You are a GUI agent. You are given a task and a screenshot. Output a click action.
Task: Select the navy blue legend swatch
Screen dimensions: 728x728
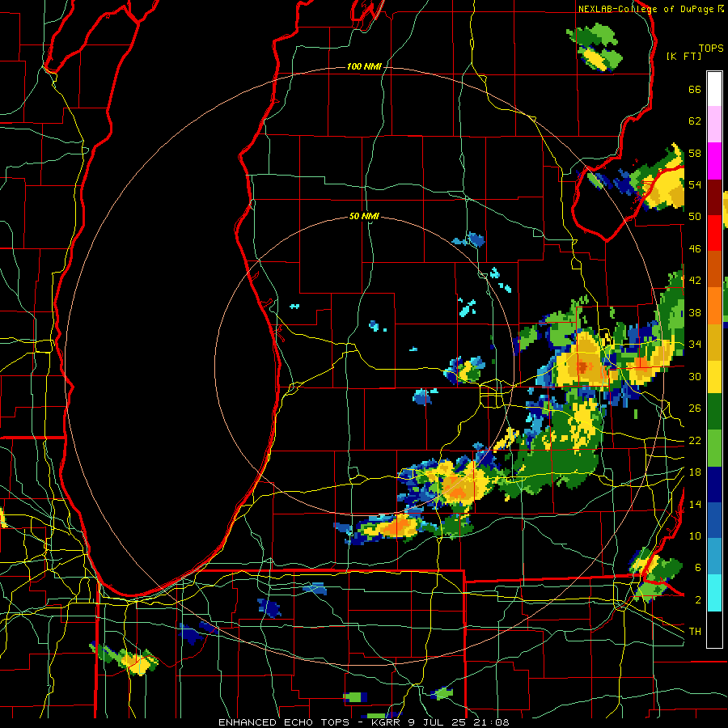pos(714,485)
